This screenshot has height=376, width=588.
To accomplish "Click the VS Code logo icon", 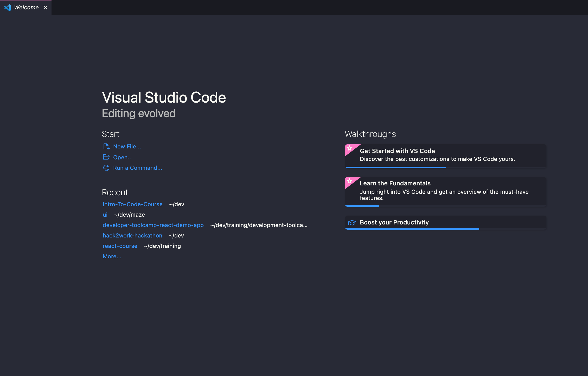I will [x=8, y=7].
